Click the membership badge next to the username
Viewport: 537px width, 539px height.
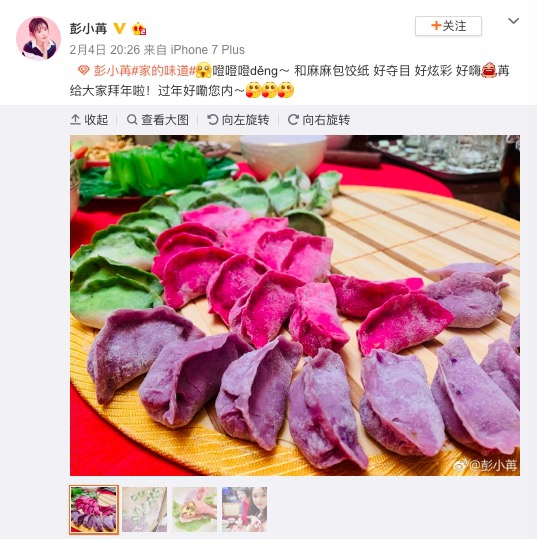point(139,29)
